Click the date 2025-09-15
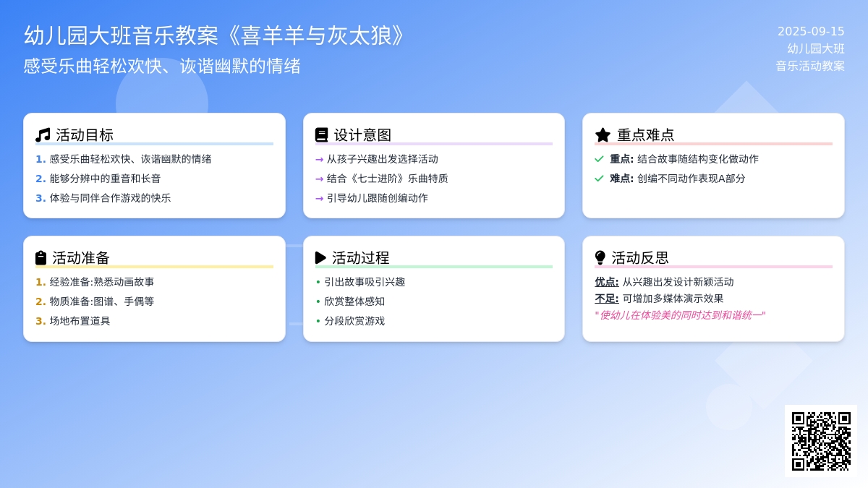This screenshot has height=488, width=868. [811, 32]
